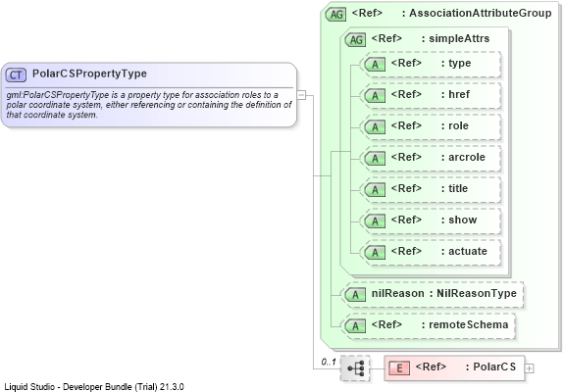564x392 pixels.
Task: Collapse the PolarCSPropertyType node with minus box
Action: pyautogui.click(x=301, y=95)
